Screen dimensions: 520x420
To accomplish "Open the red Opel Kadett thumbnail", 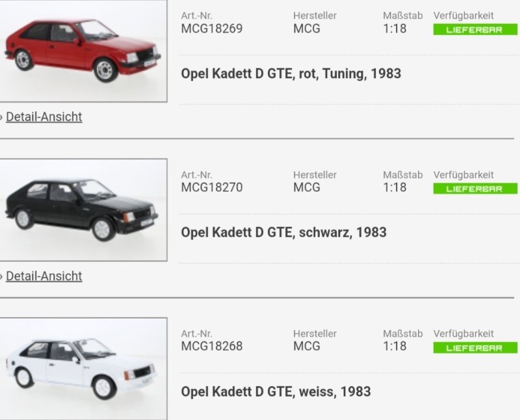I will pos(83,51).
